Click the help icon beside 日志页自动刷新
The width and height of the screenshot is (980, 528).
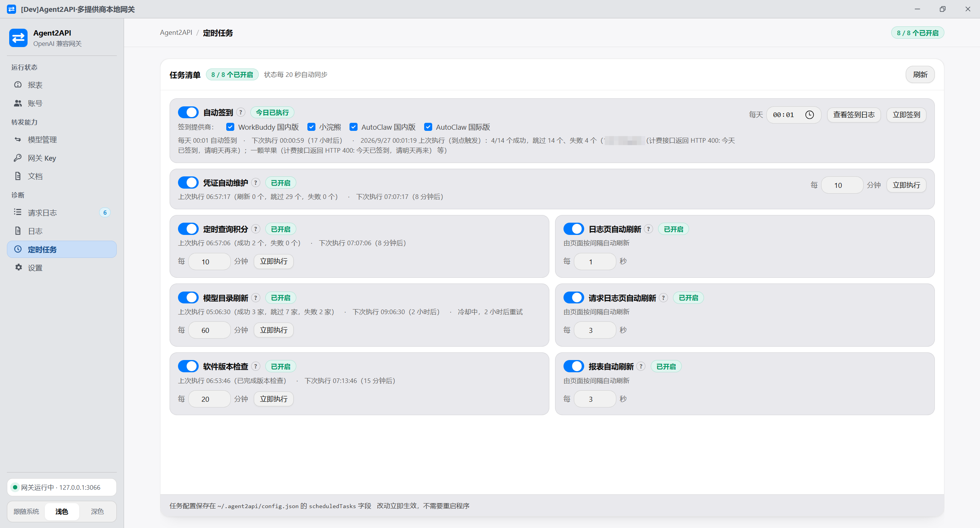[x=648, y=229]
